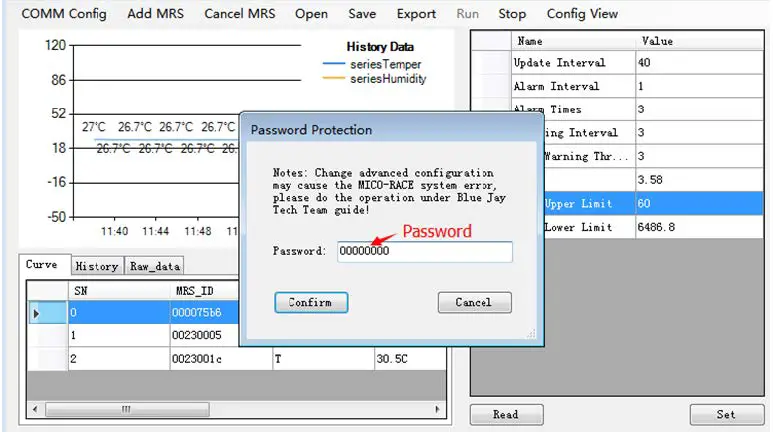Switch to the Raw_data tab
Image resolution: width=773 pixels, height=432 pixels.
pos(154,266)
